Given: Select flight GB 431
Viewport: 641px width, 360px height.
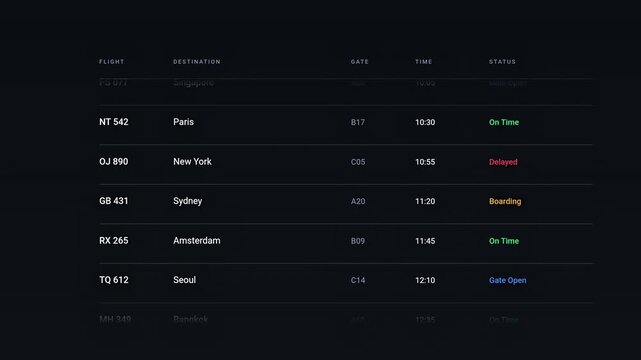Looking at the screenshot, I should 114,201.
